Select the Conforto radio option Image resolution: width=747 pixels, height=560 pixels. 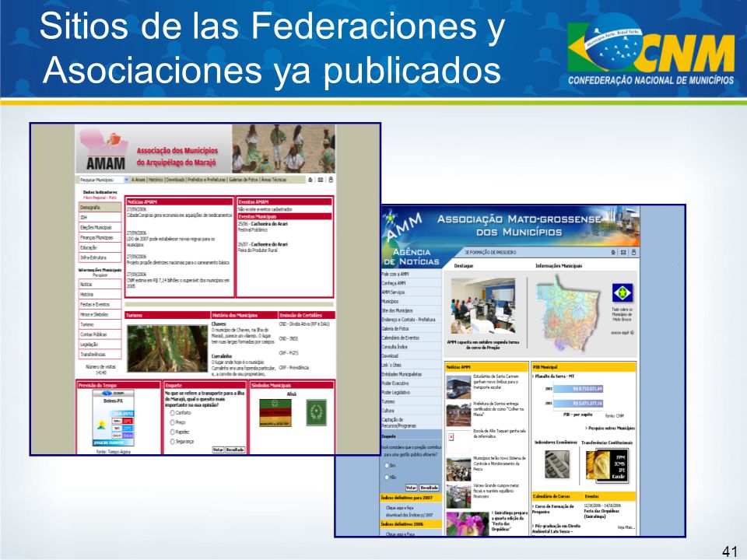[173, 413]
